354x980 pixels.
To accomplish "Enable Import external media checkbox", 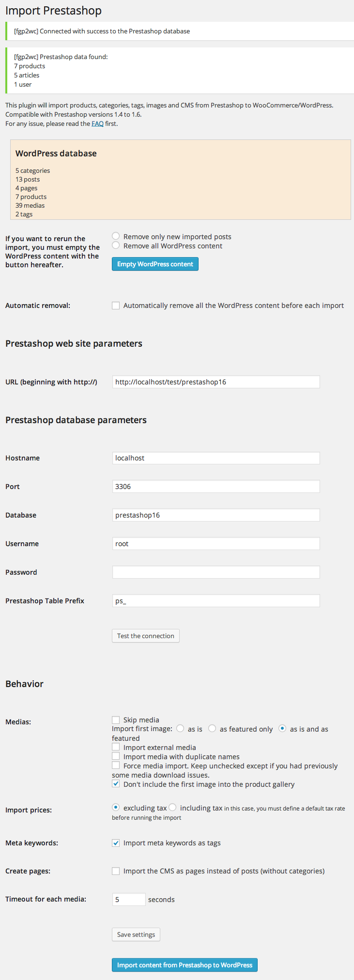I will coord(116,747).
